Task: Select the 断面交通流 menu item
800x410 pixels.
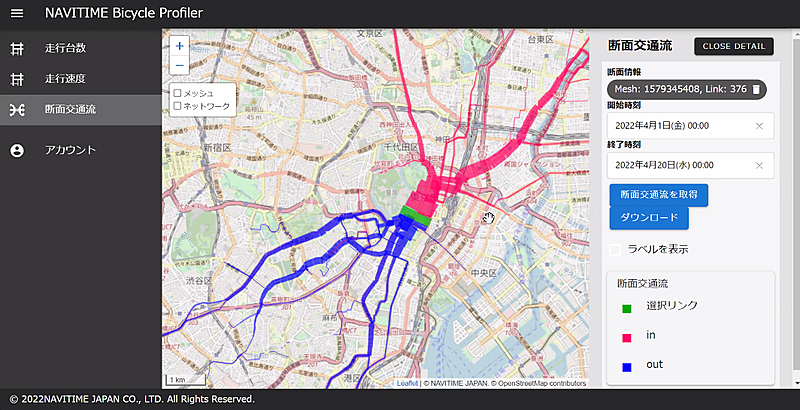Action: coord(81,110)
